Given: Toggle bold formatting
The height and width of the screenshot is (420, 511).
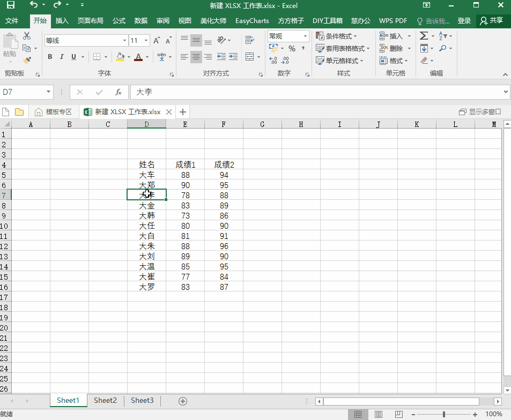Looking at the screenshot, I should click(x=50, y=57).
